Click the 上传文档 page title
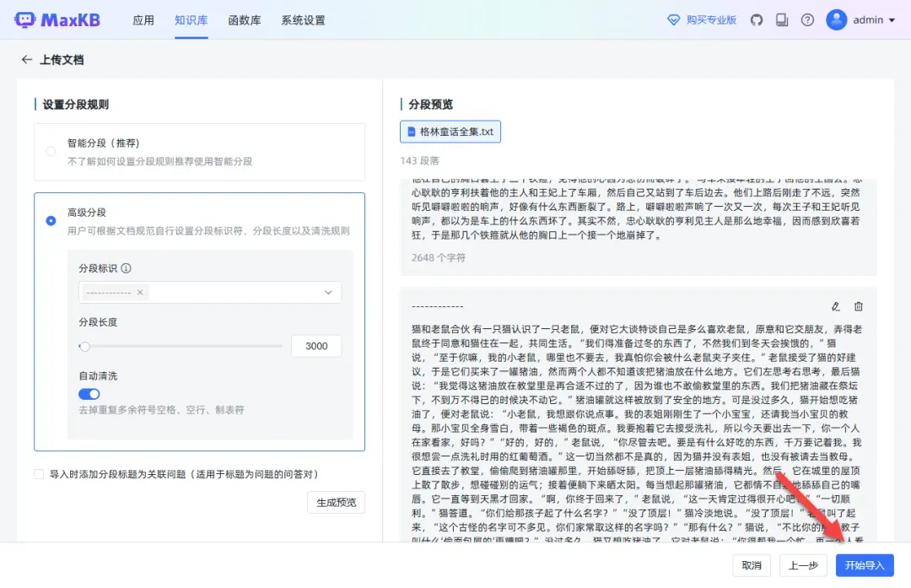 click(x=62, y=60)
